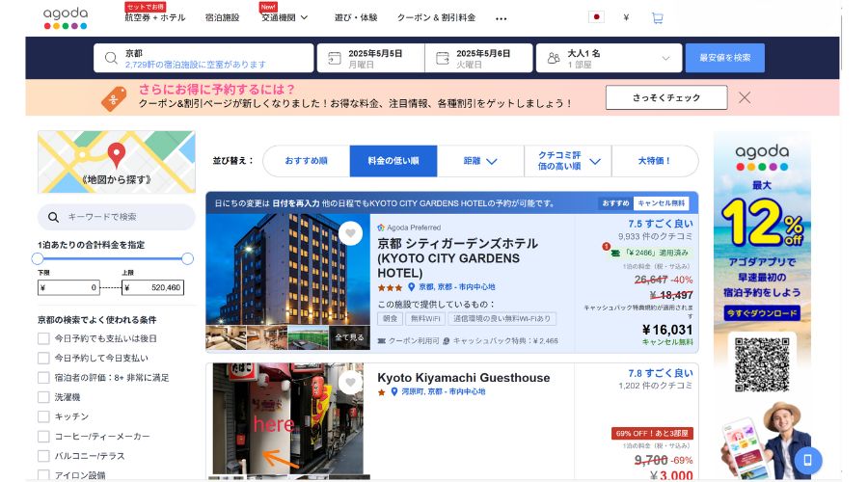Viewport: 868px width, 482px height.
Task: Check コーヒー/ティーメーカー filter
Action: coord(43,437)
